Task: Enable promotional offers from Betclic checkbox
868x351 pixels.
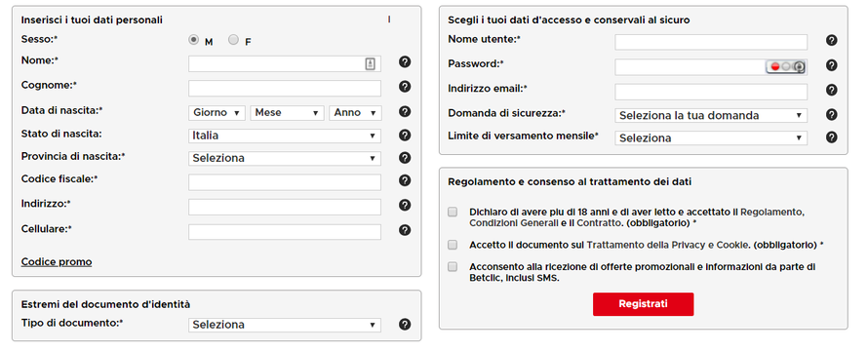Action: [453, 267]
